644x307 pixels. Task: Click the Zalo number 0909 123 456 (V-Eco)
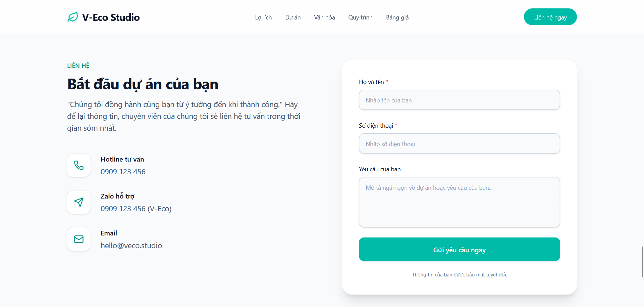136,209
